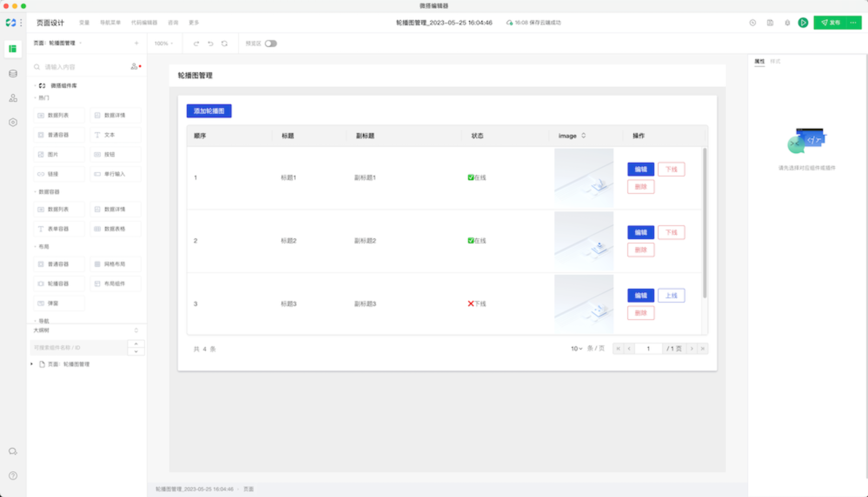The image size is (868, 497).
Task: Open the 代码编辑器 menu
Action: (x=144, y=23)
